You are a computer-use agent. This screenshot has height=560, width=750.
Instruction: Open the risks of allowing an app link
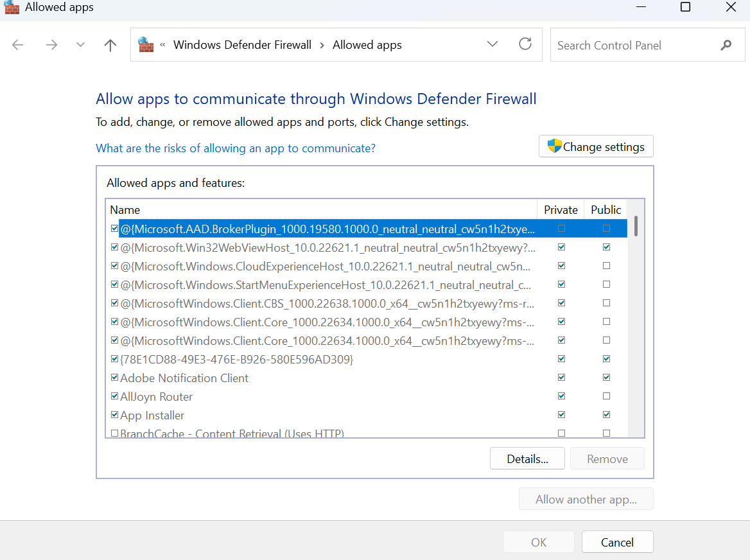(x=236, y=148)
